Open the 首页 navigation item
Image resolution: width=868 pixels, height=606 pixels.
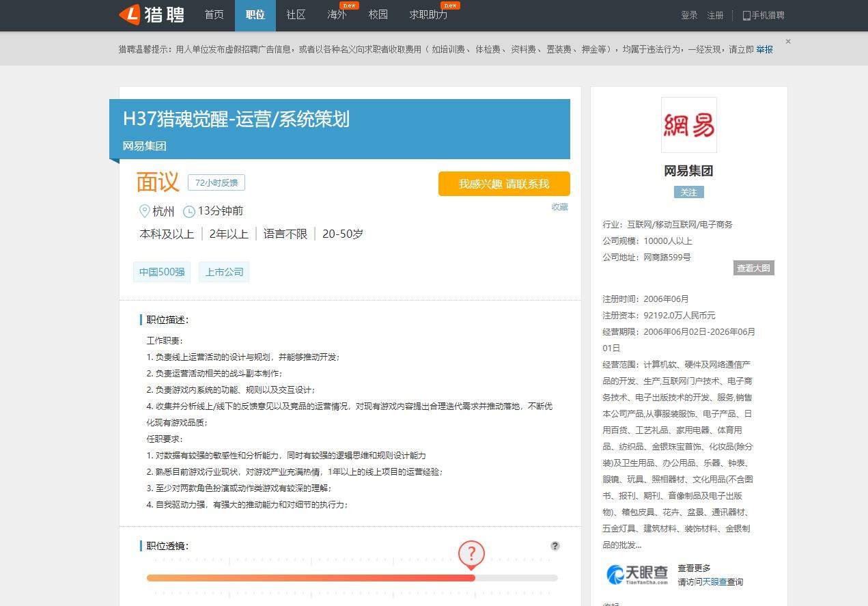(x=214, y=15)
